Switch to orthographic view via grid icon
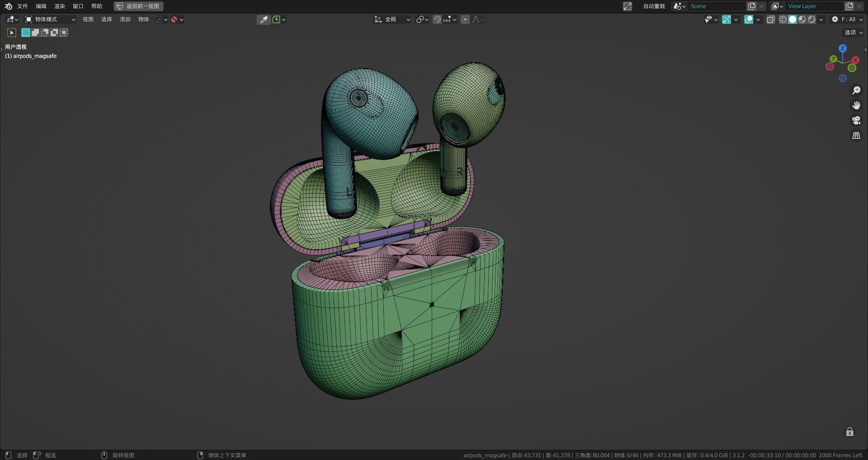This screenshot has width=868, height=460. pyautogui.click(x=856, y=135)
